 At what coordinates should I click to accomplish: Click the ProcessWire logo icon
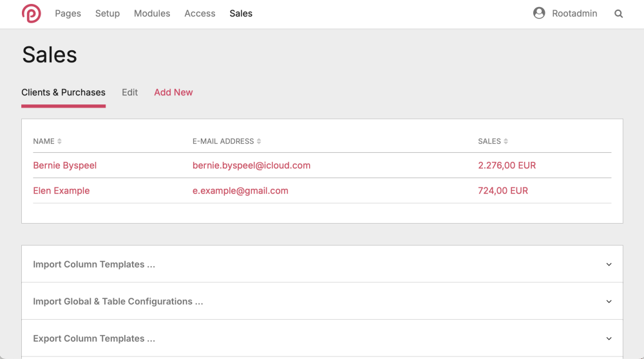(x=31, y=14)
